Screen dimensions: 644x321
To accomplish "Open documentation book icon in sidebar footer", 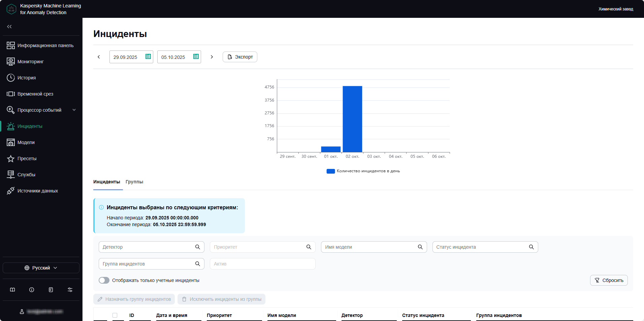I will click(12, 290).
